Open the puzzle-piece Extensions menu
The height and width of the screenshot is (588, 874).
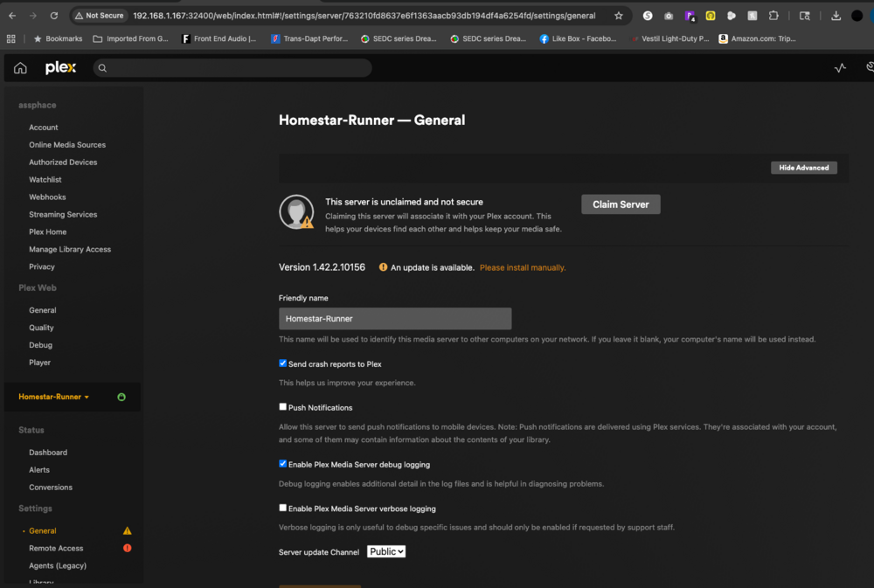(773, 16)
